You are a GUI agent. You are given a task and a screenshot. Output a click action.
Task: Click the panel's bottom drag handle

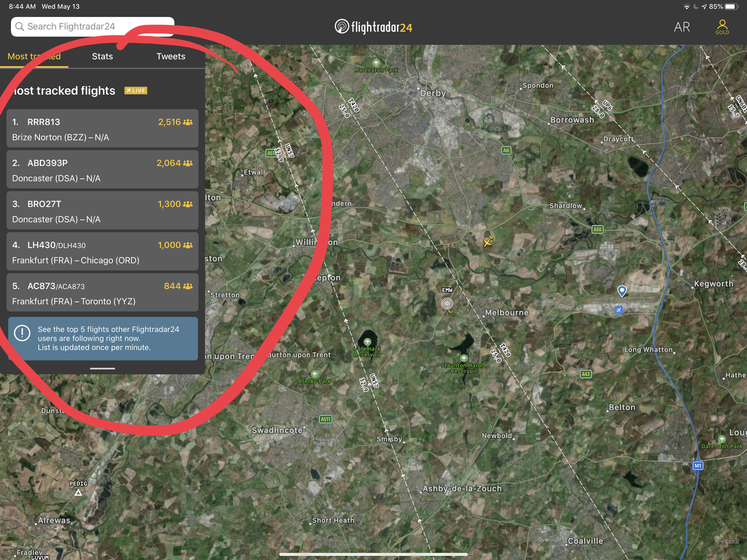point(102,369)
